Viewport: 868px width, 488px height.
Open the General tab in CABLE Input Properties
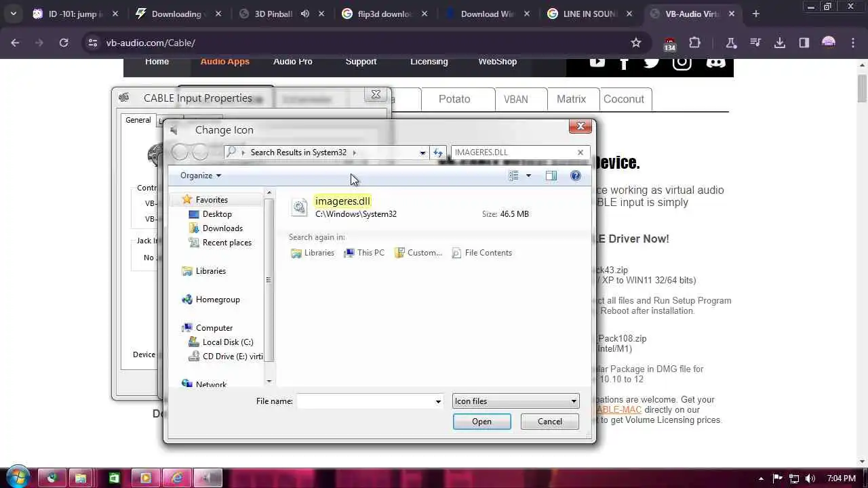138,120
